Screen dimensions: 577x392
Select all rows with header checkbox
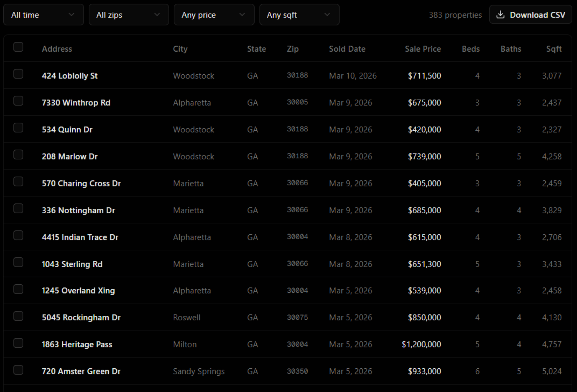pyautogui.click(x=18, y=47)
